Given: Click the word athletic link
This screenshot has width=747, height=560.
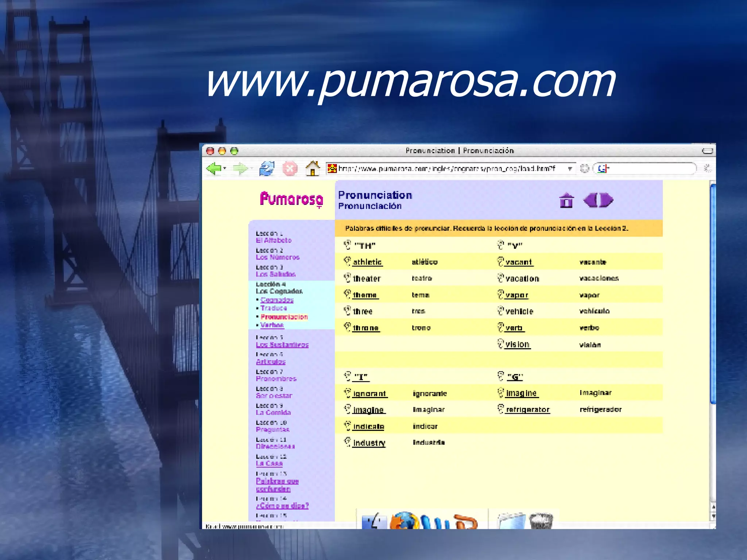Looking at the screenshot, I should [367, 262].
